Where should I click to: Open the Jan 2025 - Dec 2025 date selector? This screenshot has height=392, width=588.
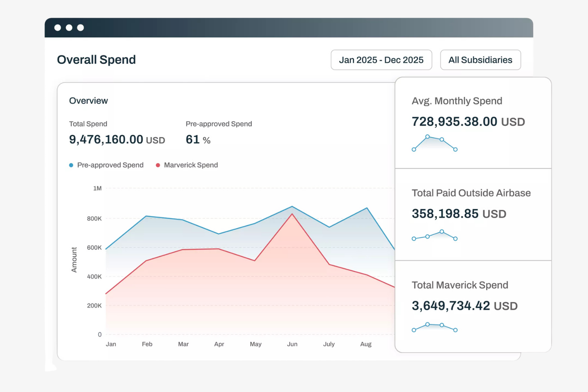(381, 60)
